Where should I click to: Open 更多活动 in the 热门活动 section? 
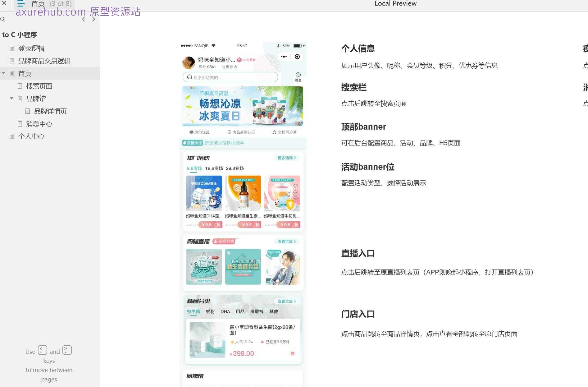pos(286,158)
